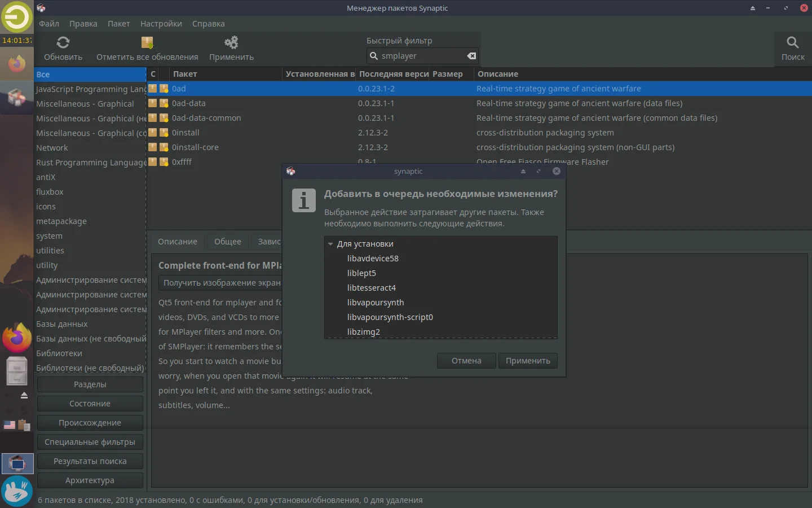The height and width of the screenshot is (508, 812).
Task: Click the antiX logo in the top-left corner
Action: tap(17, 18)
